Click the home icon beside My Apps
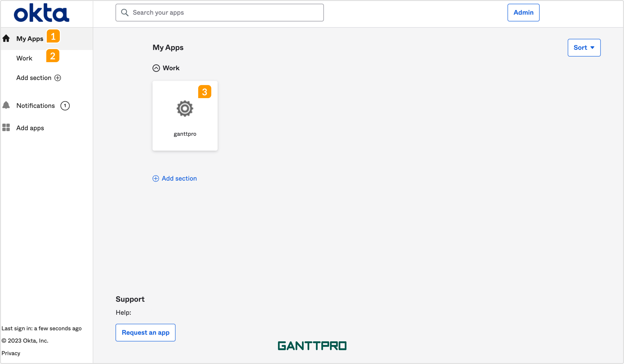This screenshot has height=364, width=624. coord(6,38)
